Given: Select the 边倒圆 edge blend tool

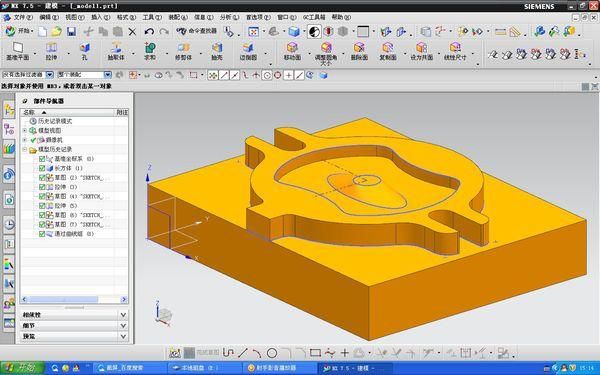Looking at the screenshot, I should 248,52.
